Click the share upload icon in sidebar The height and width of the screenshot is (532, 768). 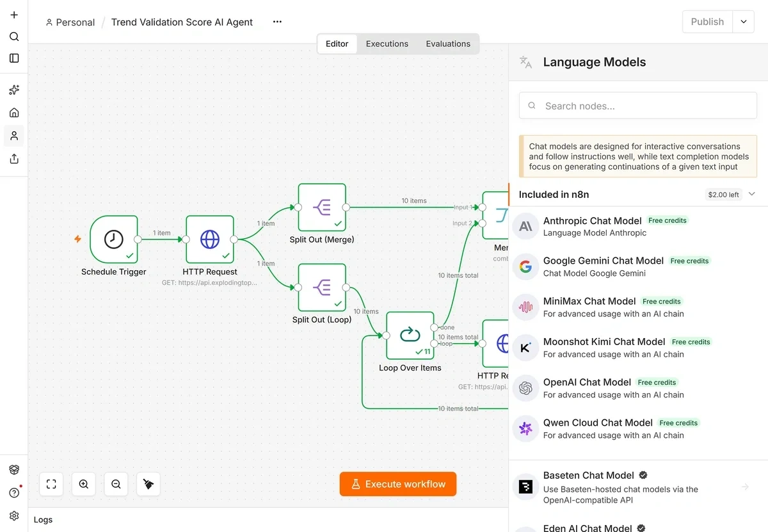(x=14, y=159)
